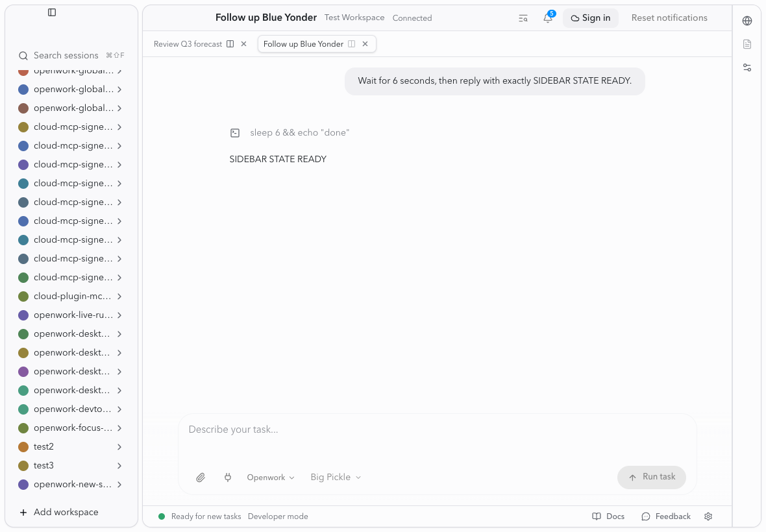The height and width of the screenshot is (532, 766).
Task: Click the Test Workspace label in header
Action: coord(354,18)
